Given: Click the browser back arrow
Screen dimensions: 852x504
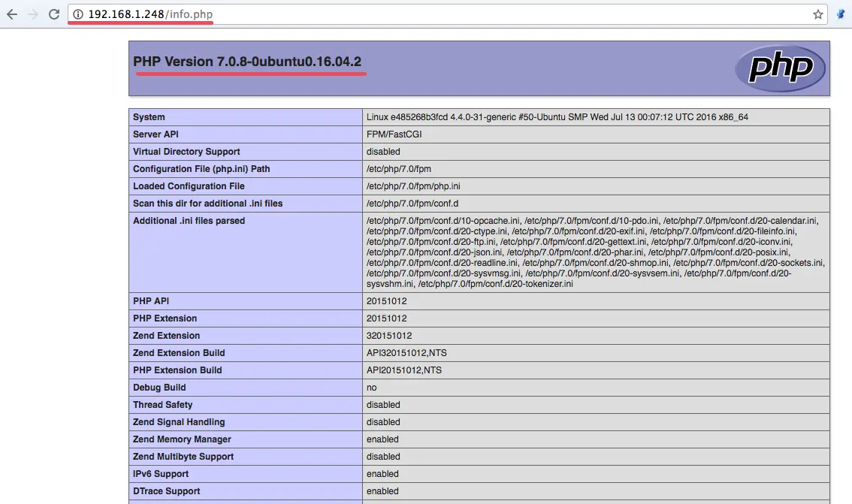Looking at the screenshot, I should click(x=12, y=14).
